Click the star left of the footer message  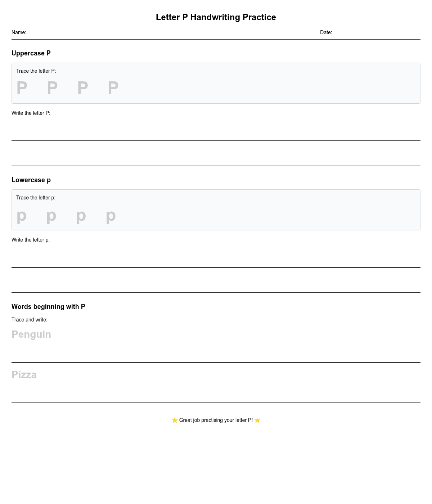click(x=175, y=420)
